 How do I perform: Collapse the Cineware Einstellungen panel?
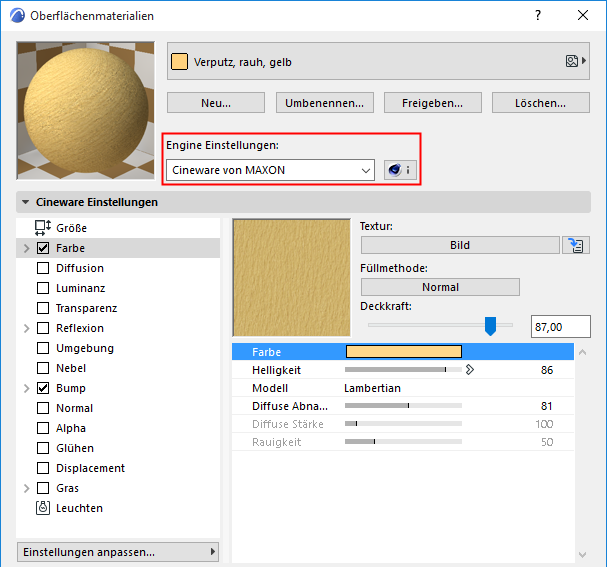point(26,202)
